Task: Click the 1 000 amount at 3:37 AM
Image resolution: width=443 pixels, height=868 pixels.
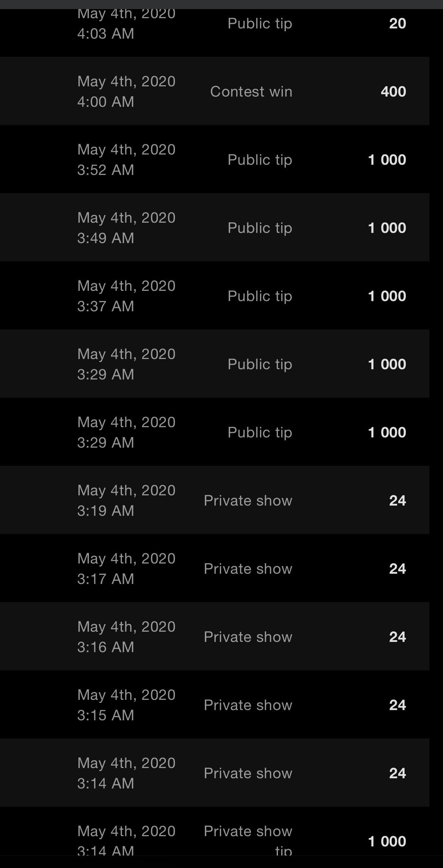Action: pos(387,296)
